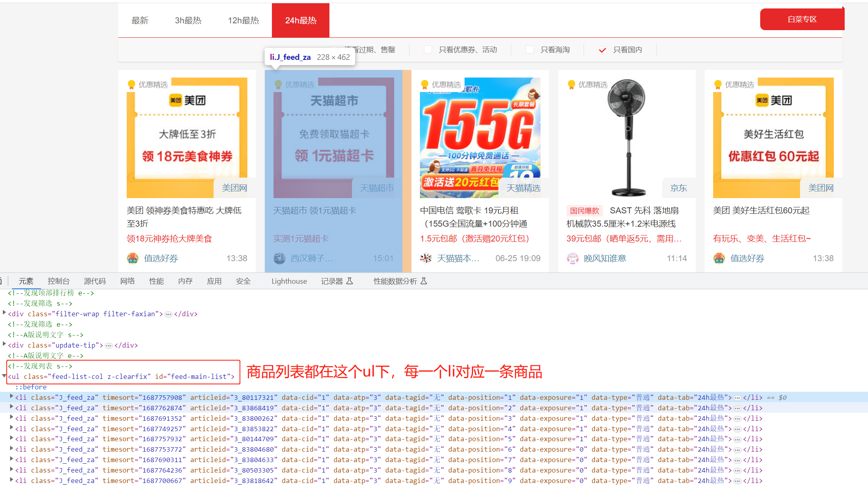Click the 有玩乐、变美、生活红包 text
Image resolution: width=868 pixels, height=485 pixels.
tap(762, 239)
